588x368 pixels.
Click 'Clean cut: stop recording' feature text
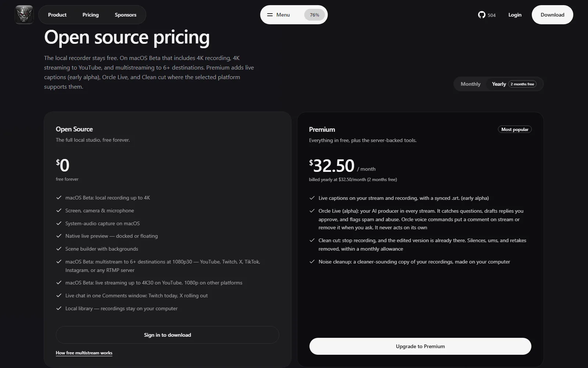[422, 245]
